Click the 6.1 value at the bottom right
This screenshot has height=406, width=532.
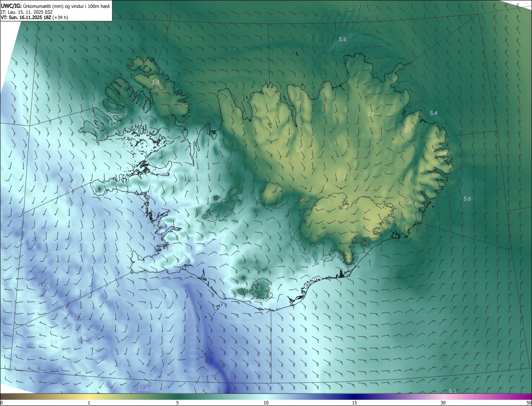click(x=453, y=391)
